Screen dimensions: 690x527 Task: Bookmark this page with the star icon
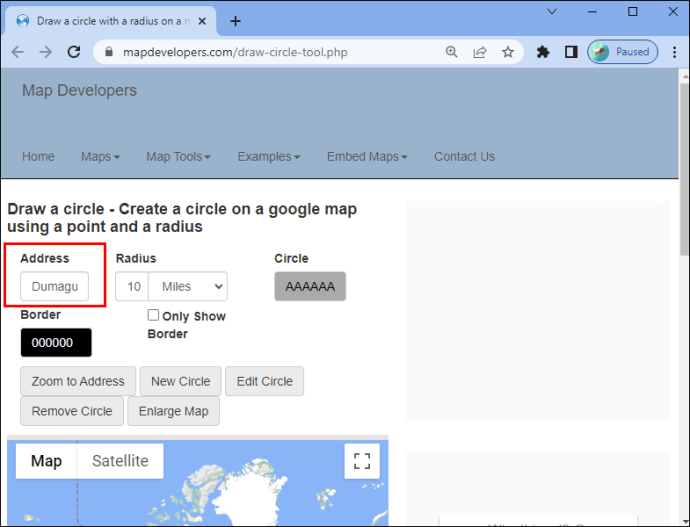tap(508, 52)
